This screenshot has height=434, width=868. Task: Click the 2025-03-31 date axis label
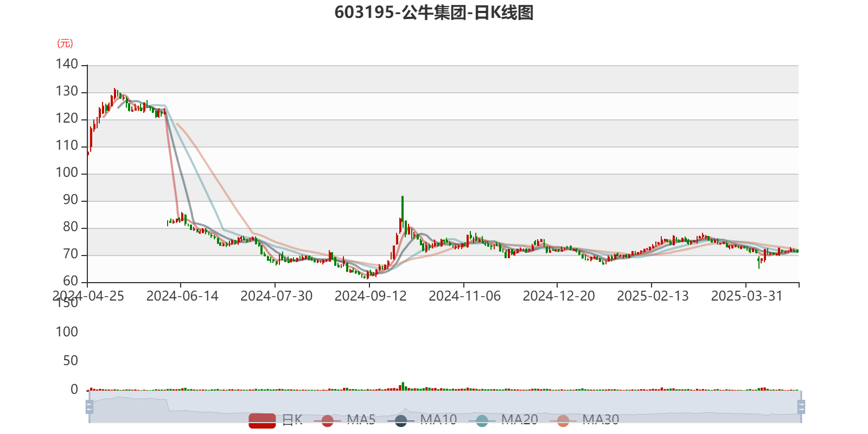point(747,296)
